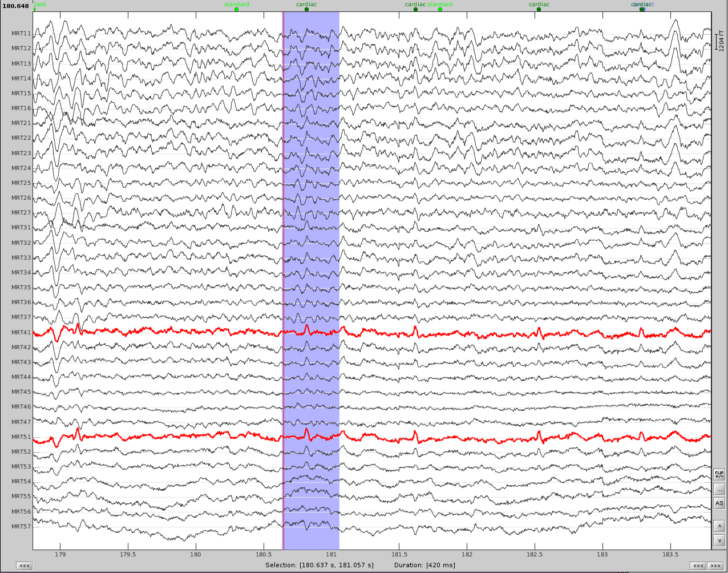Image resolution: width=728 pixels, height=573 pixels.
Task: Click the Selection time range text
Action: pyautogui.click(x=319, y=565)
